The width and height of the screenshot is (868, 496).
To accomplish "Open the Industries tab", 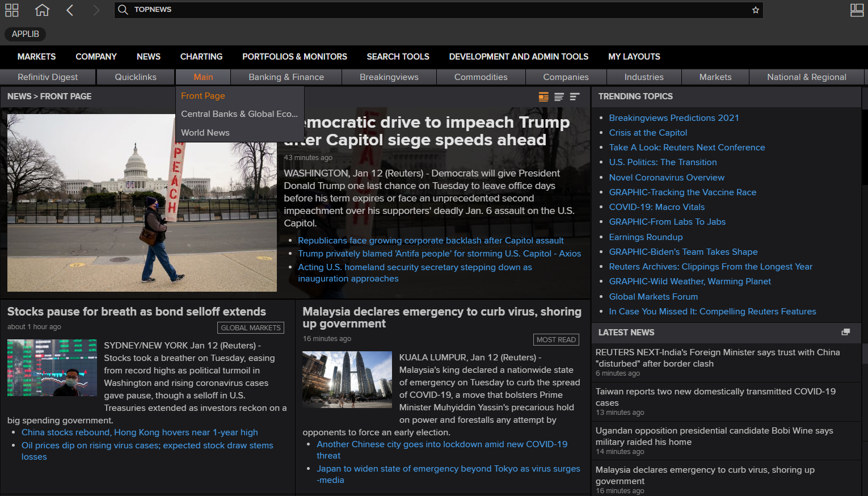I will point(644,77).
